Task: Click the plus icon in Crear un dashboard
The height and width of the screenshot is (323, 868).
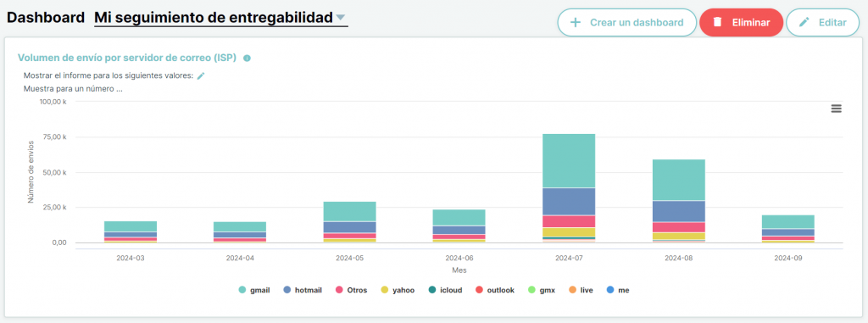Action: tap(576, 23)
